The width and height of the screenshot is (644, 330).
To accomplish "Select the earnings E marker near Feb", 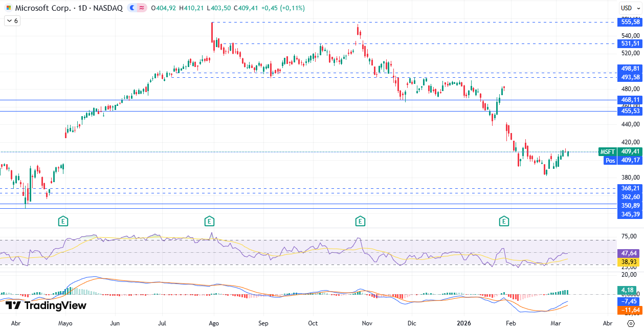I will (504, 222).
